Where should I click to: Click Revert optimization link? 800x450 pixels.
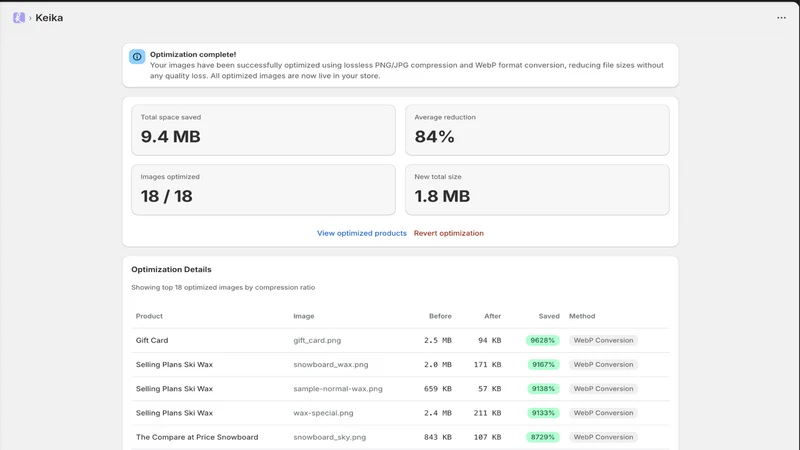click(x=448, y=233)
